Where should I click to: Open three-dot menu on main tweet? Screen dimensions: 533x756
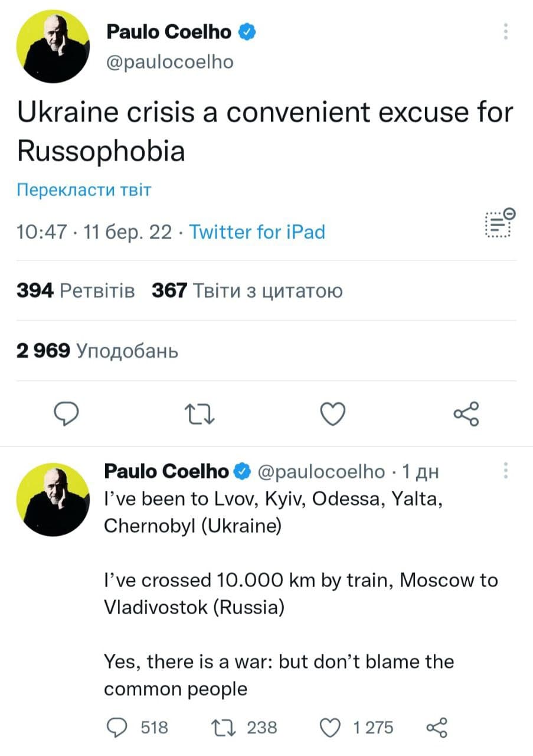[x=505, y=31]
